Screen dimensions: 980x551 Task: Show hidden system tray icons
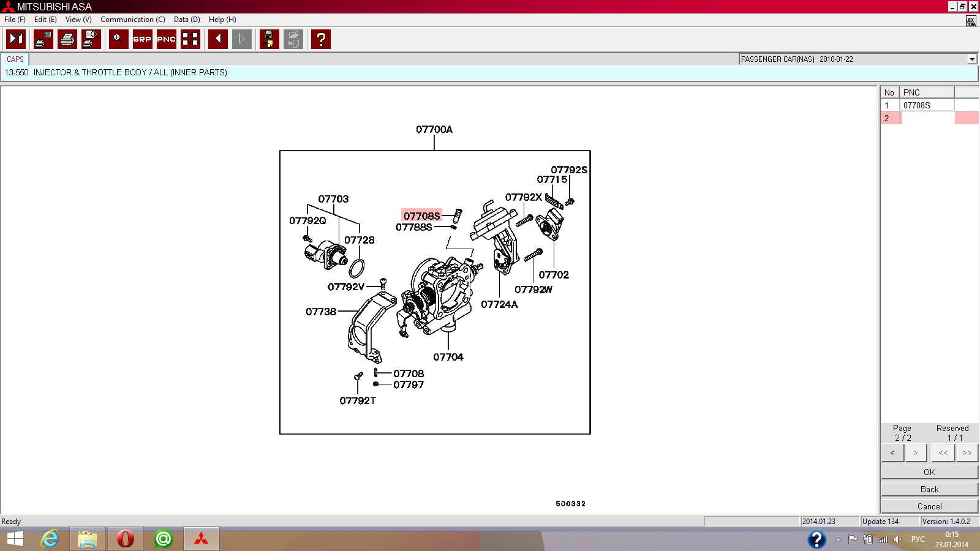838,539
